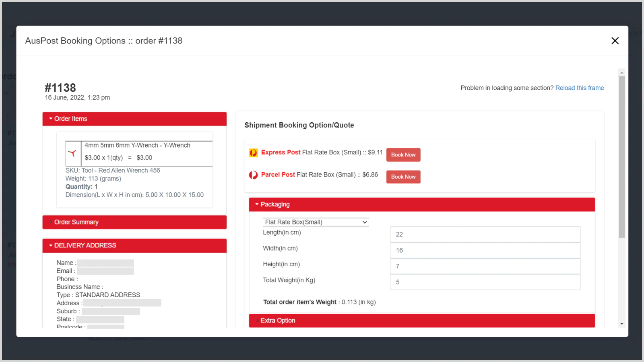Open the Flat Rate Box(Small) dropdown

[x=316, y=222]
